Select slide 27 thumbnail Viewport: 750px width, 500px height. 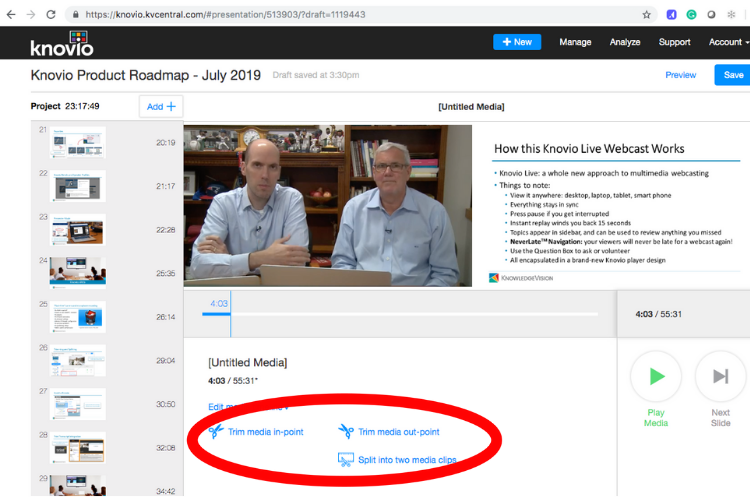[77, 404]
